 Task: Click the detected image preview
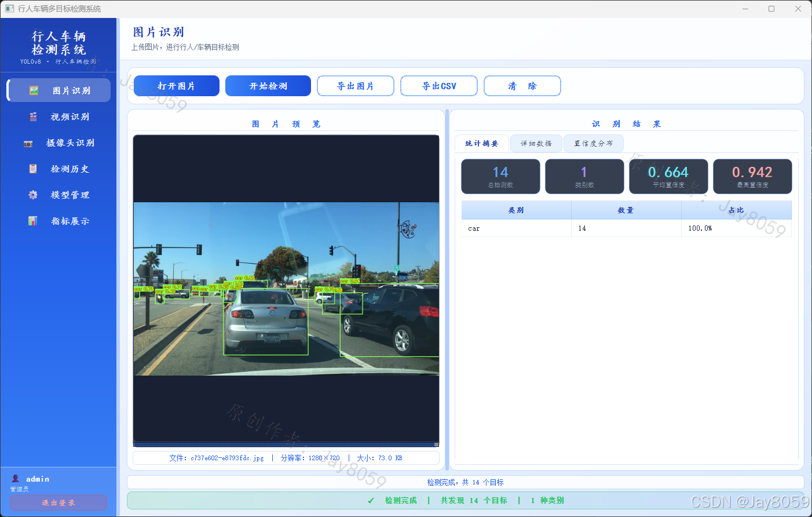[286, 289]
